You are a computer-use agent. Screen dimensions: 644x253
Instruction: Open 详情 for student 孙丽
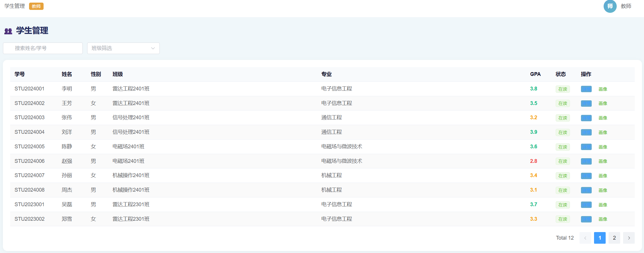[586, 176]
